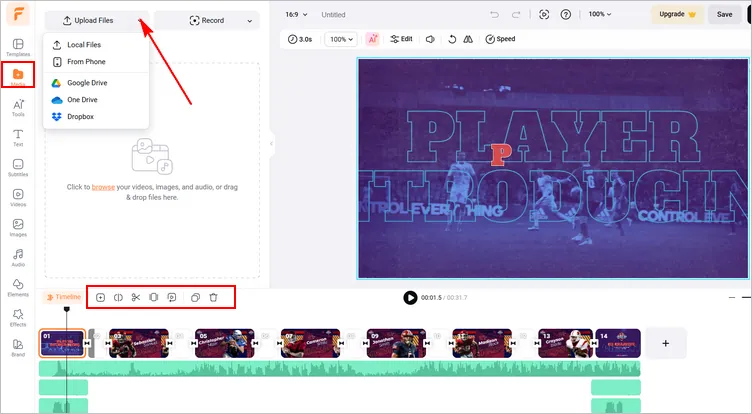Open the Speed setting
This screenshot has height=414, width=752.
tap(500, 39)
